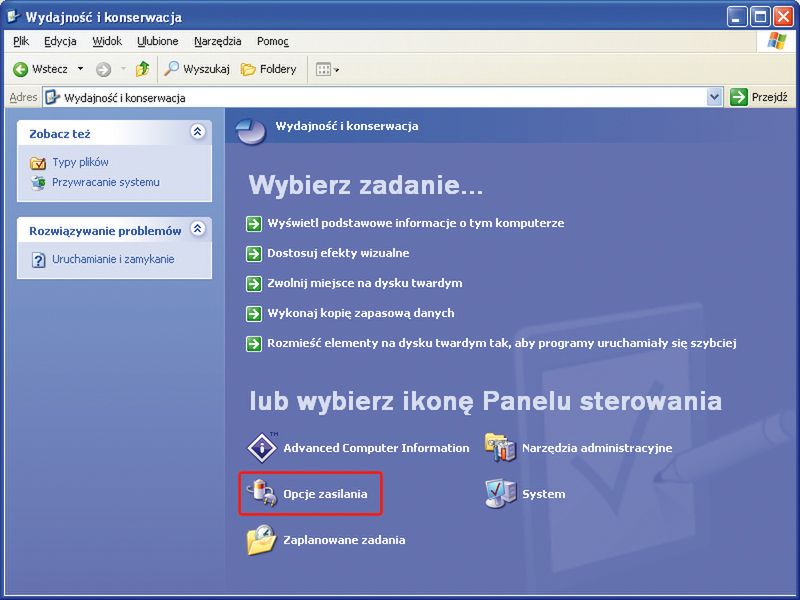
Task: Click the Narzędzia administracyjne text label
Action: tap(597, 448)
